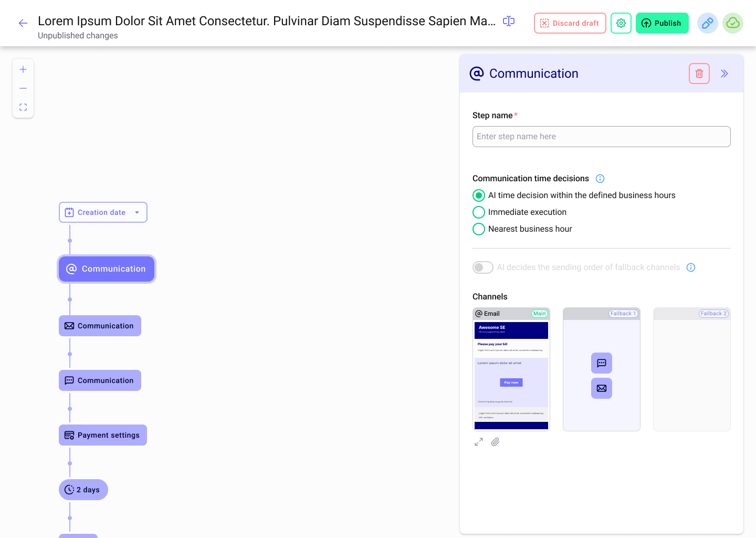This screenshot has width=756, height=538.
Task: Click the Discard draft button
Action: pyautogui.click(x=570, y=23)
